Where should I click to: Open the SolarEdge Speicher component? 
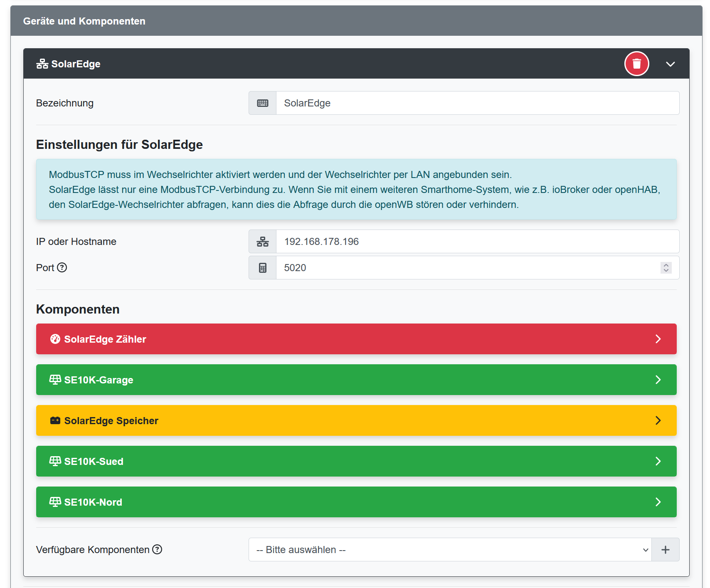pyautogui.click(x=356, y=420)
